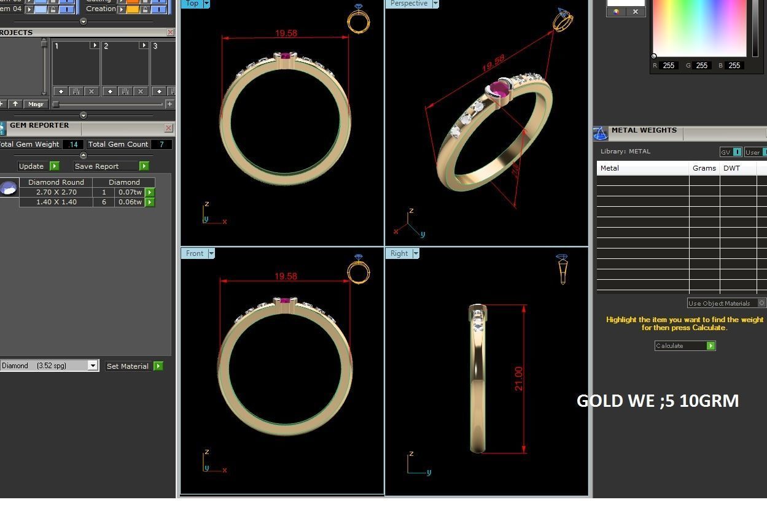Expand project slot 1 arrow menu
The width and height of the screenshot is (767, 532).
click(95, 45)
